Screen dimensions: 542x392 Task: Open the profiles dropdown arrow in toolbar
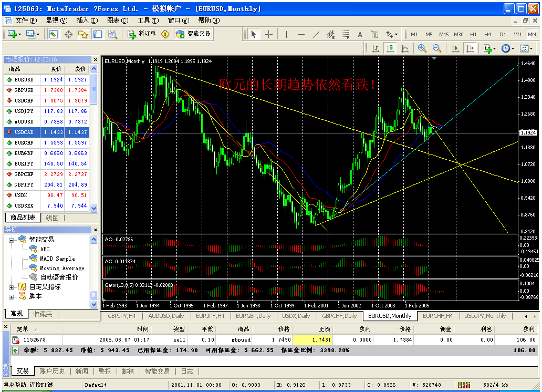38,34
